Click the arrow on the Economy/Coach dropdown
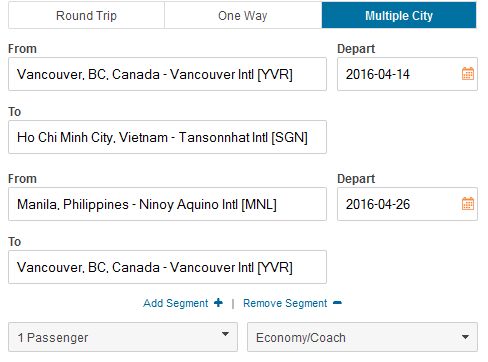Image resolution: width=488 pixels, height=362 pixels. coord(465,337)
